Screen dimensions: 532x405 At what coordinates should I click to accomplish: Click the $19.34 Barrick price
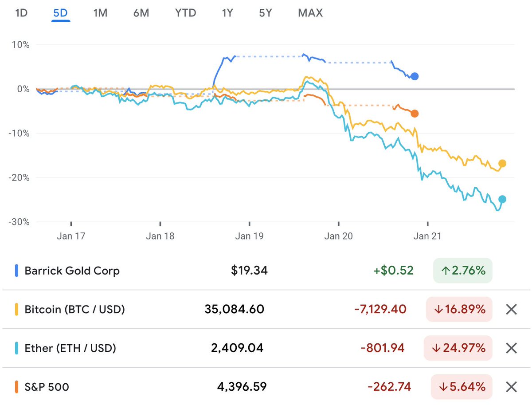tap(249, 271)
